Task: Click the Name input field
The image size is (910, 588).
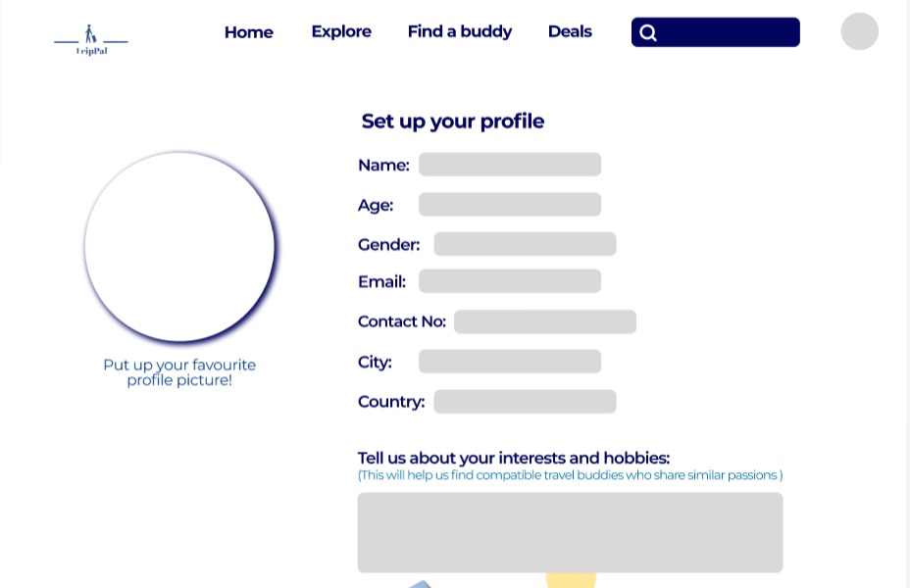Action: click(x=509, y=164)
